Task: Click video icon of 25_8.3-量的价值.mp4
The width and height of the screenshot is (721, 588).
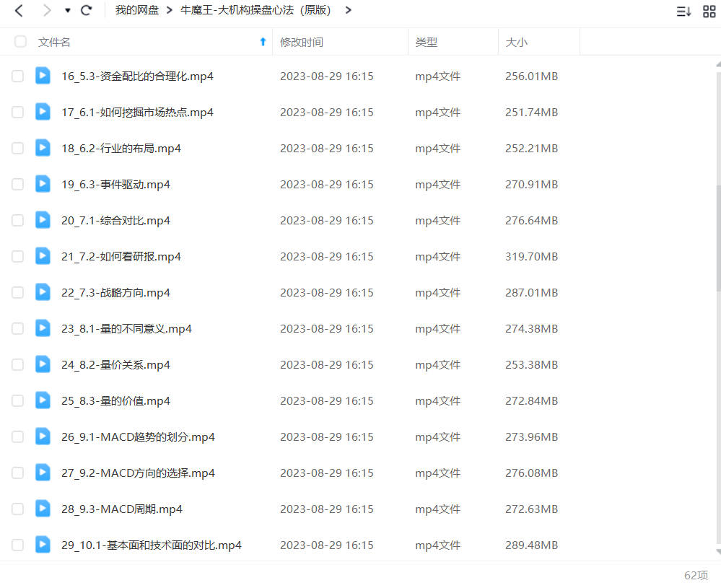Action: click(43, 400)
